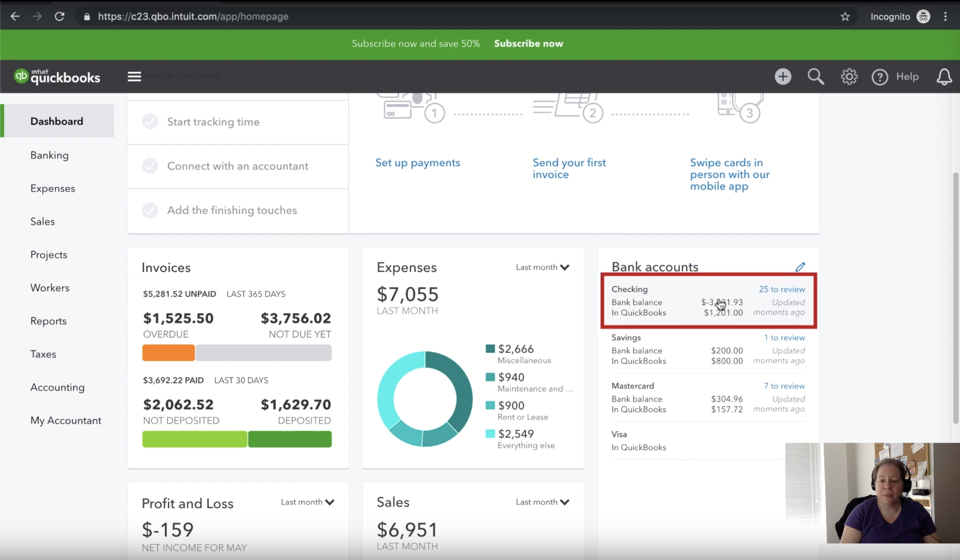Viewport: 960px width, 560px height.
Task: Open the search magnifier
Action: [x=816, y=76]
